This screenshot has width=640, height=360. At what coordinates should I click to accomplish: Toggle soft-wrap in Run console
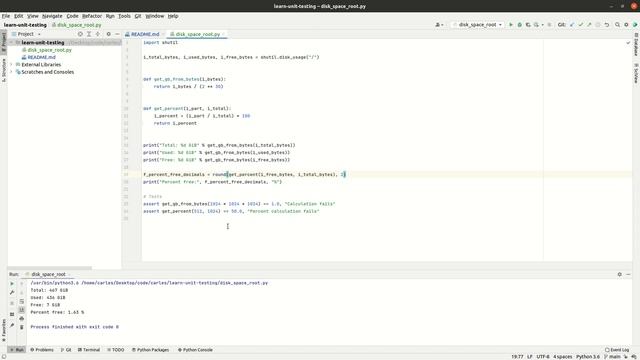point(22,301)
